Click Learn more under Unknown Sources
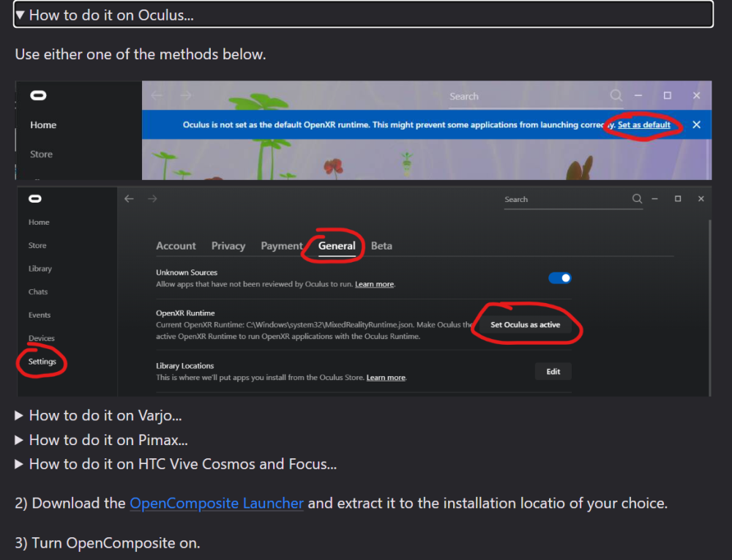The width and height of the screenshot is (732, 560). point(374,284)
